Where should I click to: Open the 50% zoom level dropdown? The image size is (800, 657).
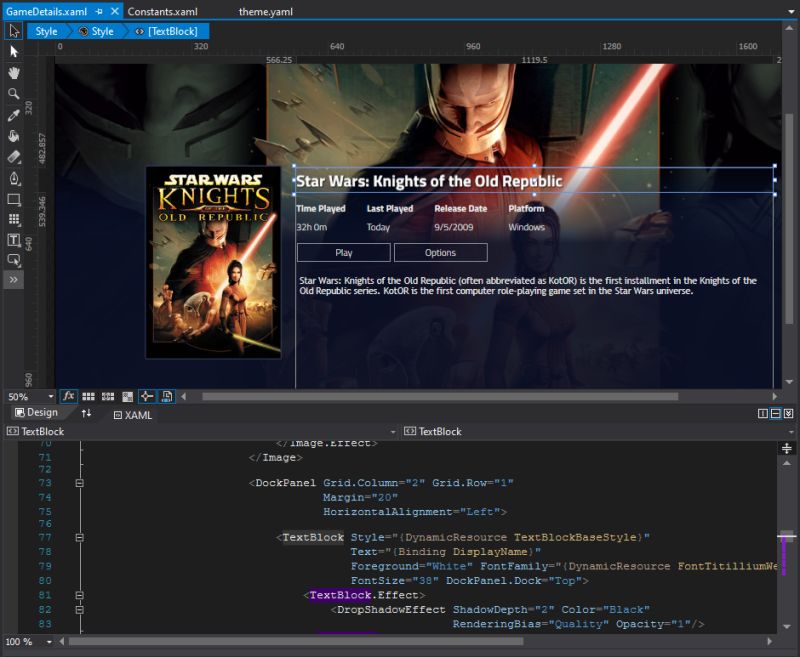30,396
